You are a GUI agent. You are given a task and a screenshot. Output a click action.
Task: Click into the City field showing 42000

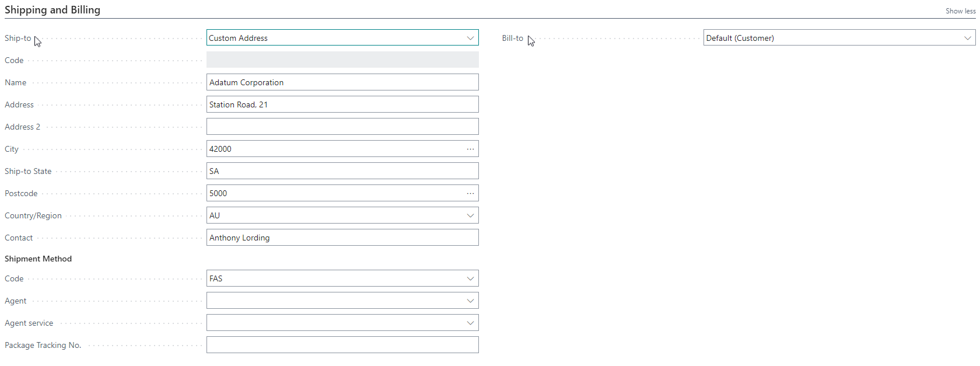[335, 149]
